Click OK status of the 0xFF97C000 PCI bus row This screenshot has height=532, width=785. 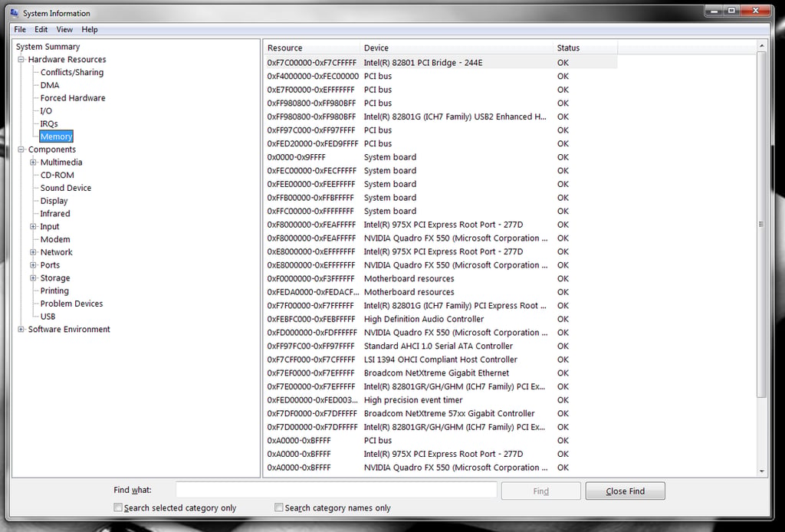pos(563,130)
